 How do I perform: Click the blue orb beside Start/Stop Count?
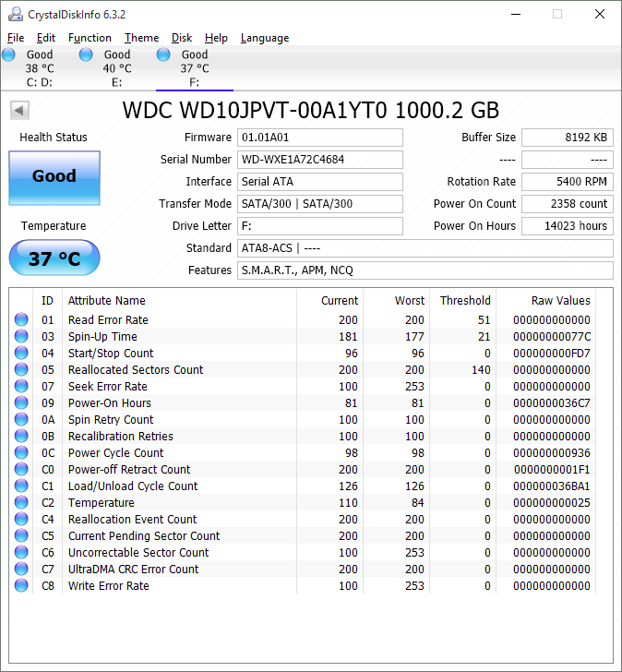pos(21,353)
